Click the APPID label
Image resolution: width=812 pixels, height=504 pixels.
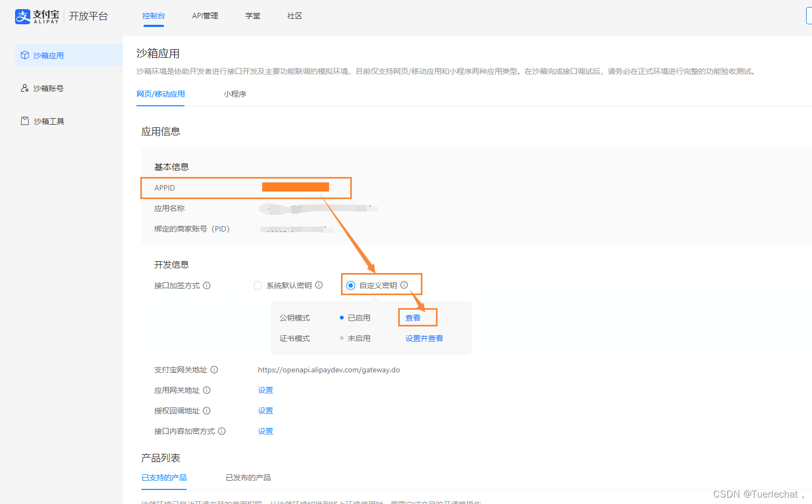pyautogui.click(x=165, y=188)
